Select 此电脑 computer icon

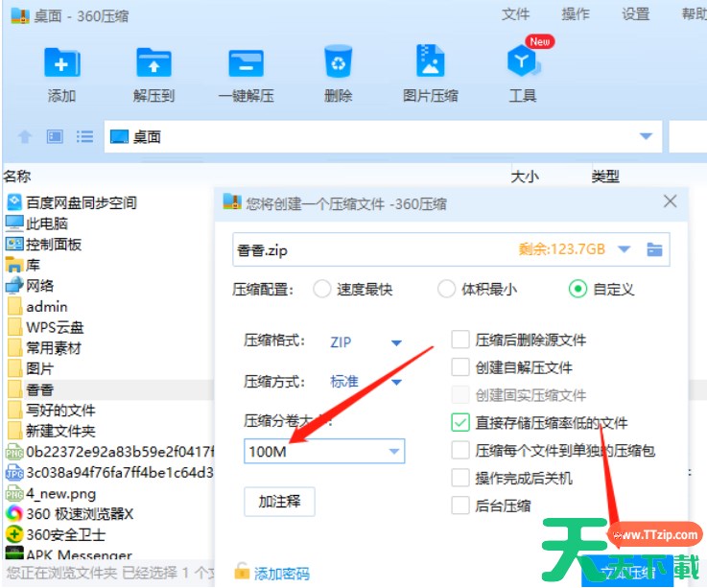(x=14, y=223)
